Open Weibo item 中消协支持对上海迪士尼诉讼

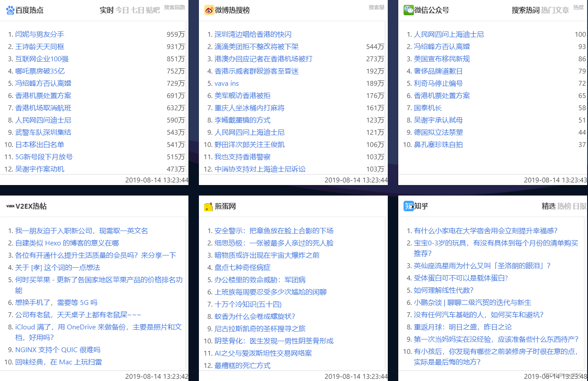pyautogui.click(x=260, y=169)
